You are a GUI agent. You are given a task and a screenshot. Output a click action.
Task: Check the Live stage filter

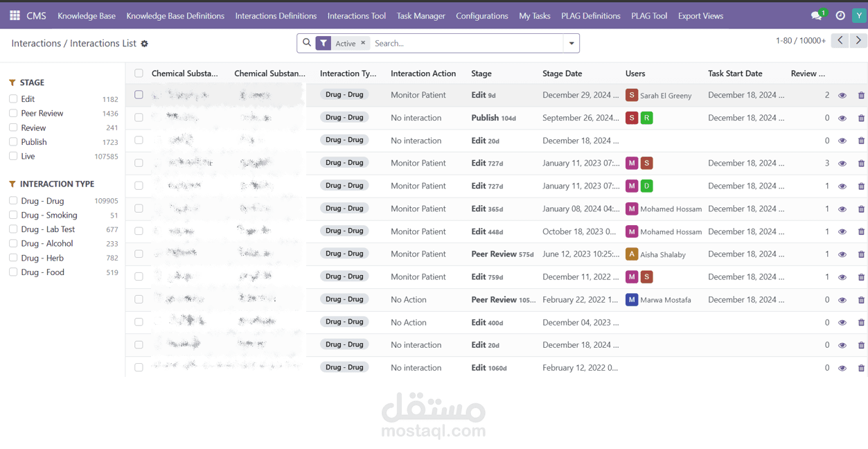click(13, 156)
